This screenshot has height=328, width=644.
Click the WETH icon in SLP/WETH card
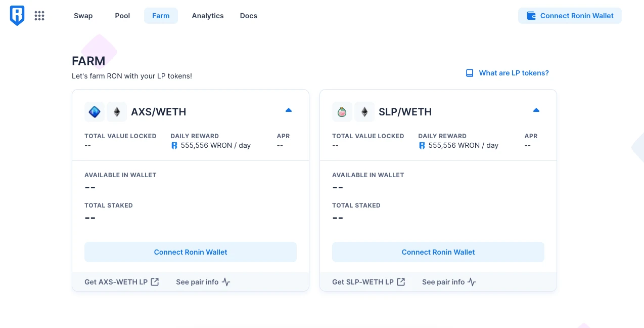tap(364, 112)
